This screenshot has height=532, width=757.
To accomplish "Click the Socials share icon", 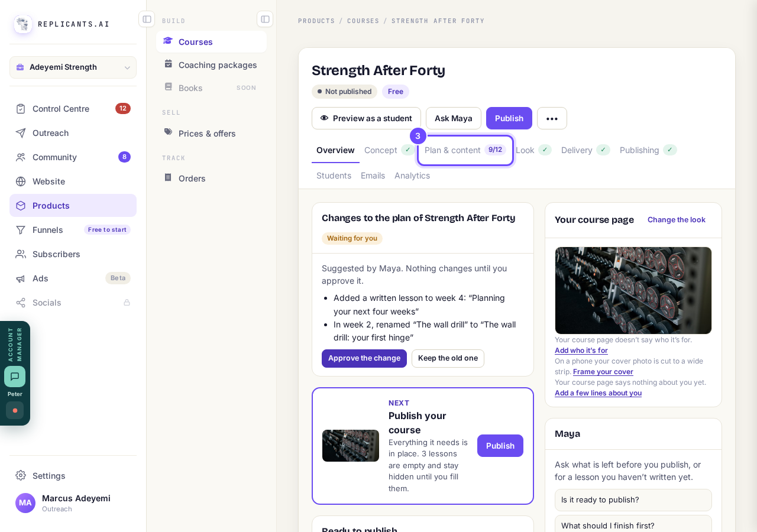I will coord(21,303).
